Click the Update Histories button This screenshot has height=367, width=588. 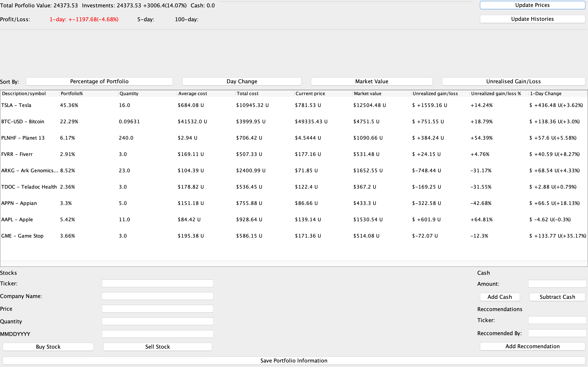532,19
